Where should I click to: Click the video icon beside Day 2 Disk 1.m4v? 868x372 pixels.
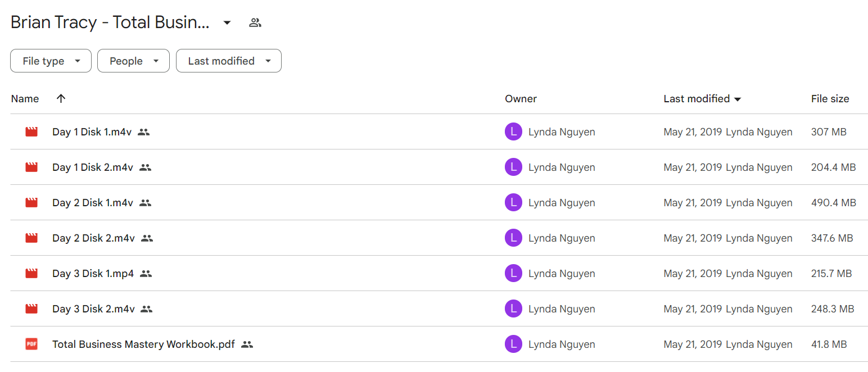click(x=31, y=203)
